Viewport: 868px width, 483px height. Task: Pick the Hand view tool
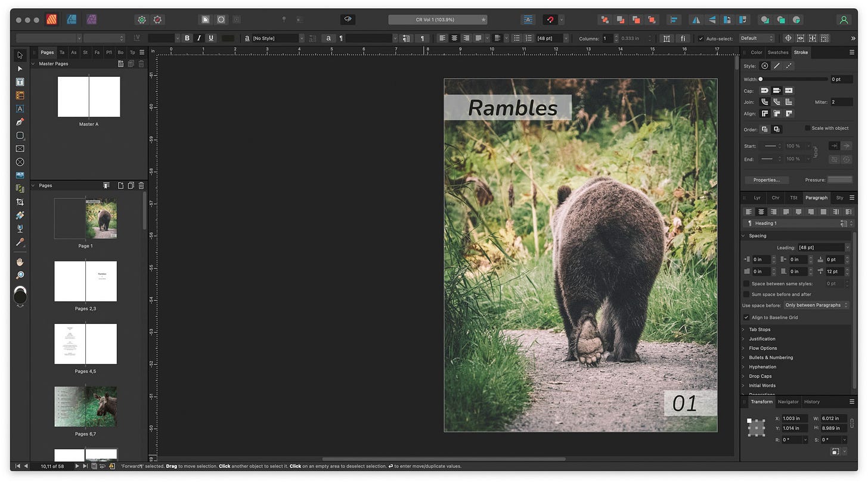[x=20, y=262]
